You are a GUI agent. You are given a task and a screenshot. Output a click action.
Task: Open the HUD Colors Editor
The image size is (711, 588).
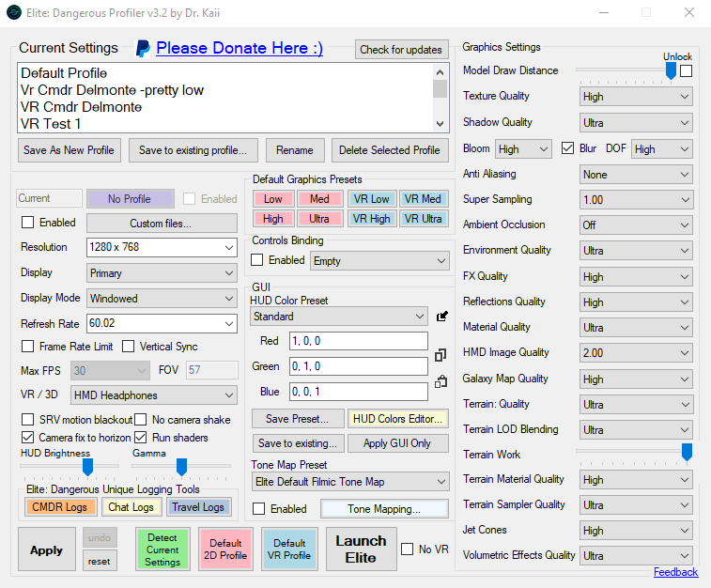pyautogui.click(x=397, y=418)
